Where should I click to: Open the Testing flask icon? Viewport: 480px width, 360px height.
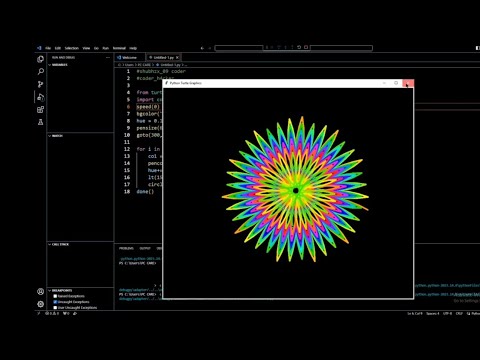click(40, 122)
